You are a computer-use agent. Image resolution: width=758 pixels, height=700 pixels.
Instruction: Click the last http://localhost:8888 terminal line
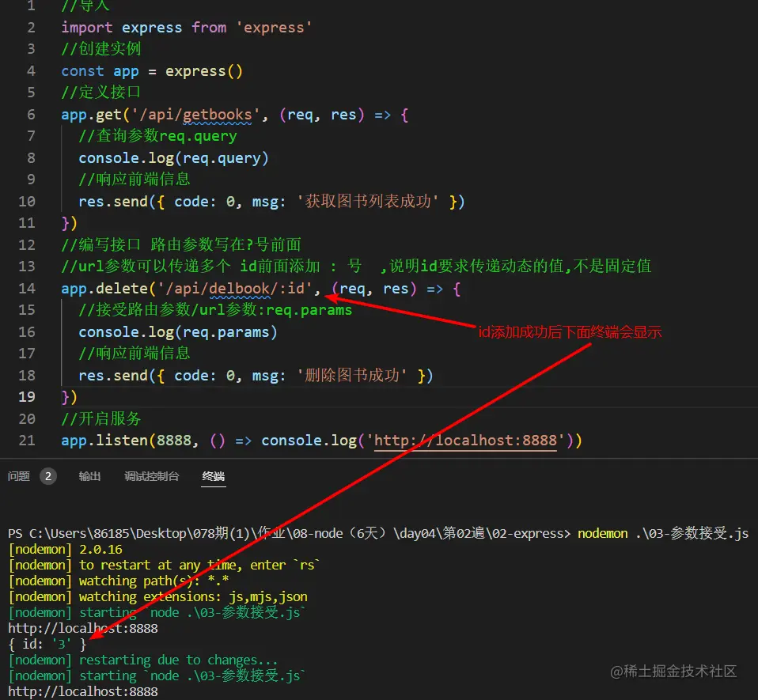(x=82, y=692)
